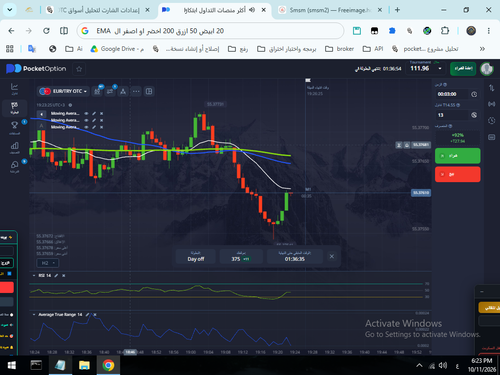Click the browser address bar
The image size is (500, 375).
click(x=210, y=31)
